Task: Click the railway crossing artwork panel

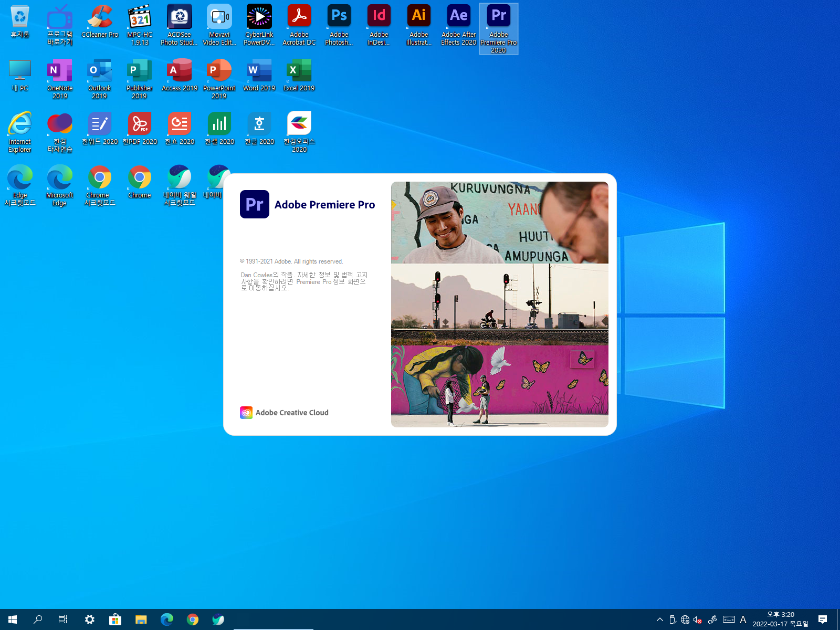Action: [x=500, y=304]
